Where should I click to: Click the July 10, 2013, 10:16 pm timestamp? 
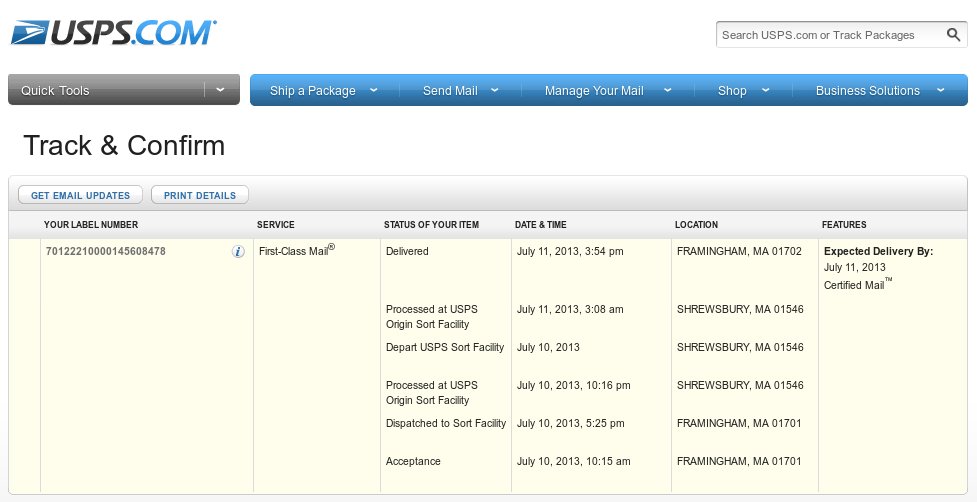tap(573, 385)
